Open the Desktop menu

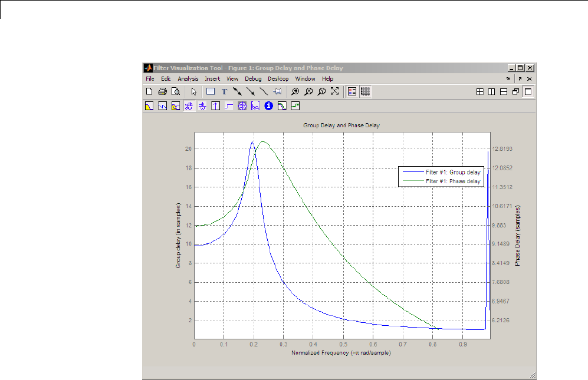point(278,79)
